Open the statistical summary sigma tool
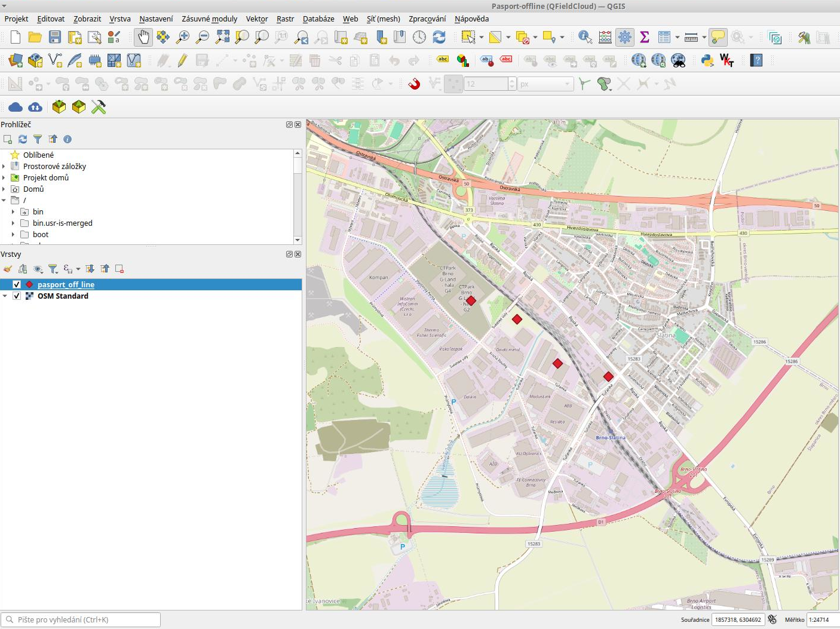The image size is (840, 629). click(x=645, y=38)
